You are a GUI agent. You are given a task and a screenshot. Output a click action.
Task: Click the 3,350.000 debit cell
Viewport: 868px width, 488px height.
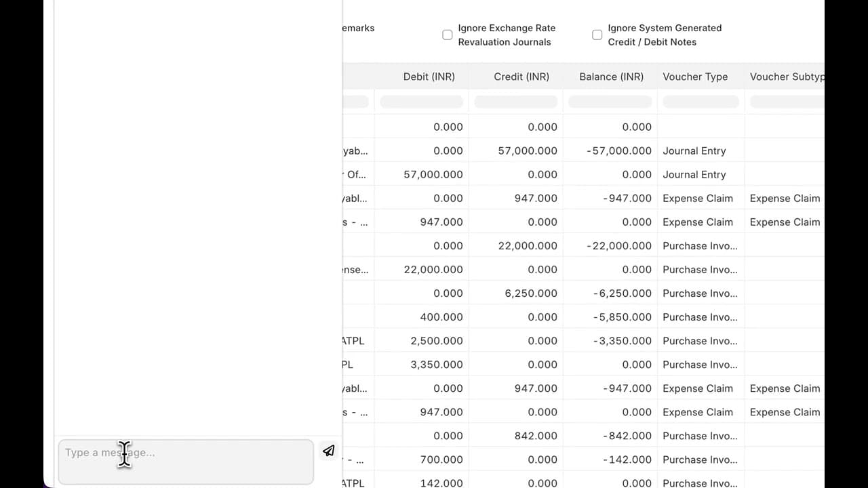pos(437,365)
